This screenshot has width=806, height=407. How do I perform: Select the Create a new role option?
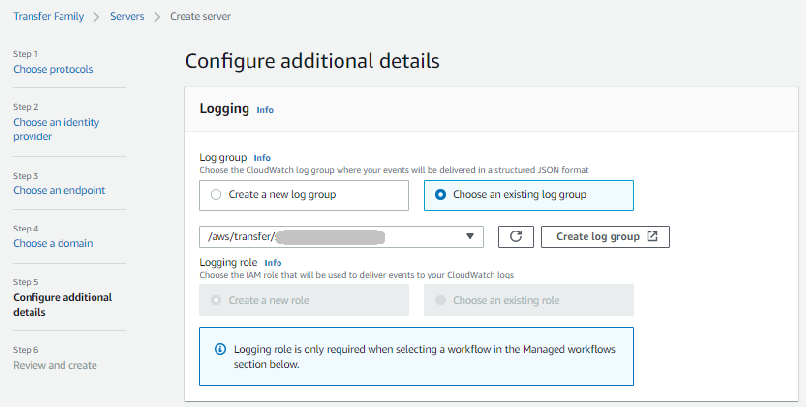coord(216,300)
